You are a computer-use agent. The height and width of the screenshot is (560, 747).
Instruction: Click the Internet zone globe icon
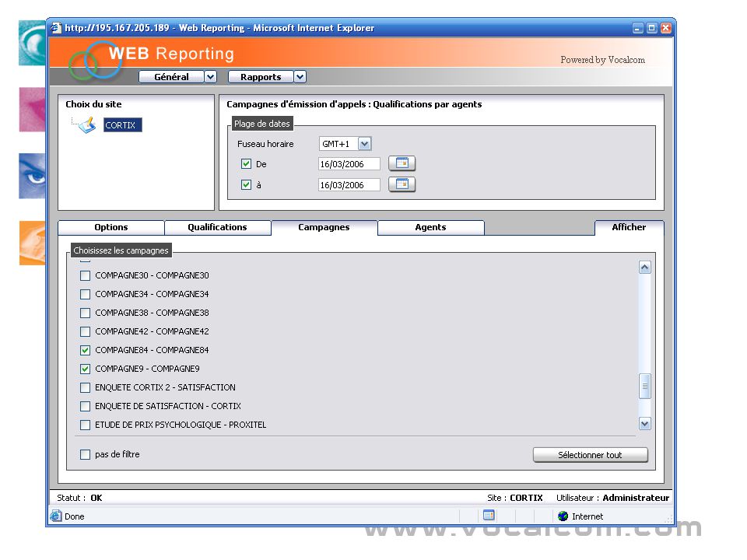[563, 516]
